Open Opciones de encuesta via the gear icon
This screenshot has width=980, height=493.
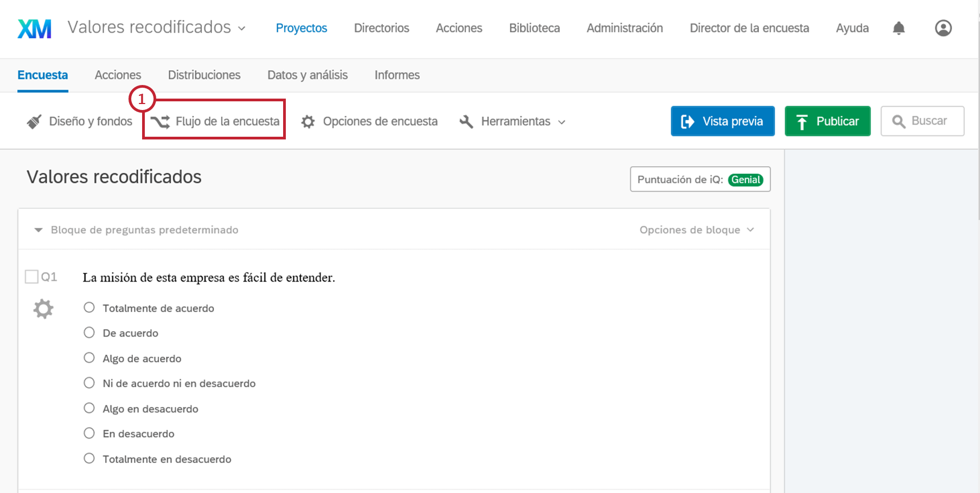point(308,121)
